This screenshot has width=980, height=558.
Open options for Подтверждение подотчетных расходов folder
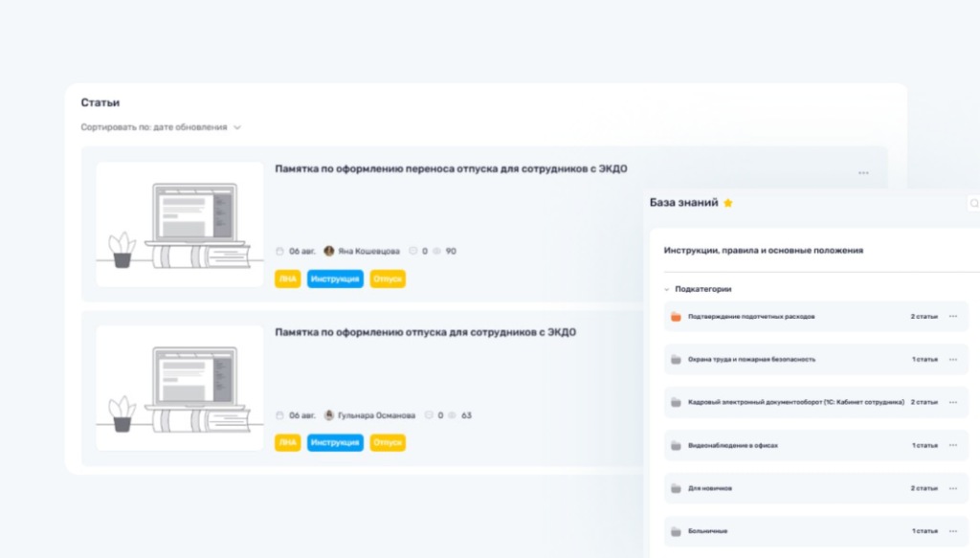[x=952, y=316]
